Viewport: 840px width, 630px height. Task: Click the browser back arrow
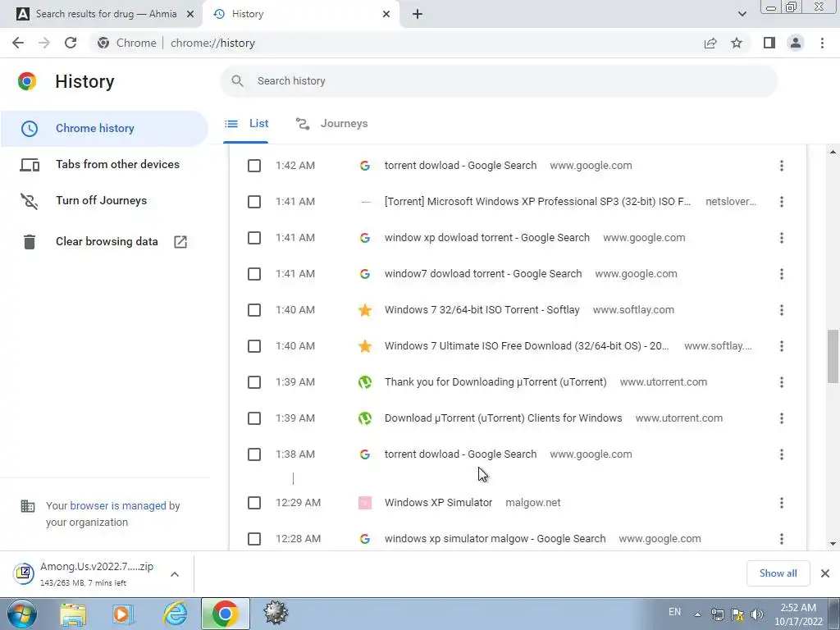[18, 43]
